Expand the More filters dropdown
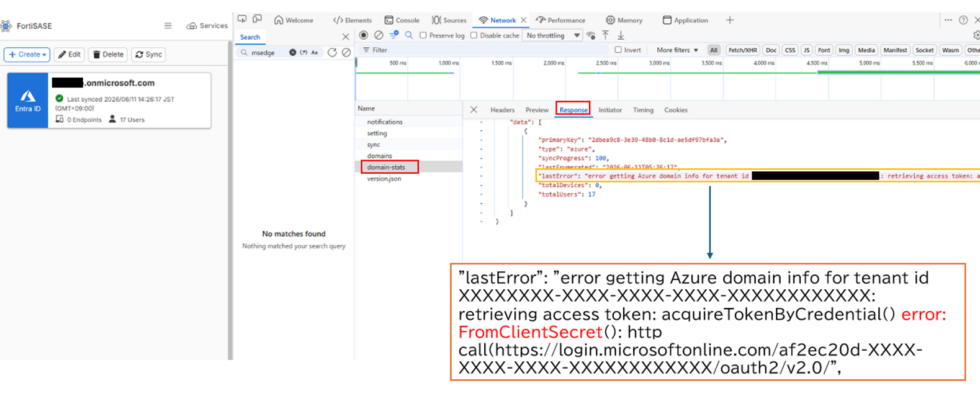The height and width of the screenshot is (401, 980). (x=677, y=50)
